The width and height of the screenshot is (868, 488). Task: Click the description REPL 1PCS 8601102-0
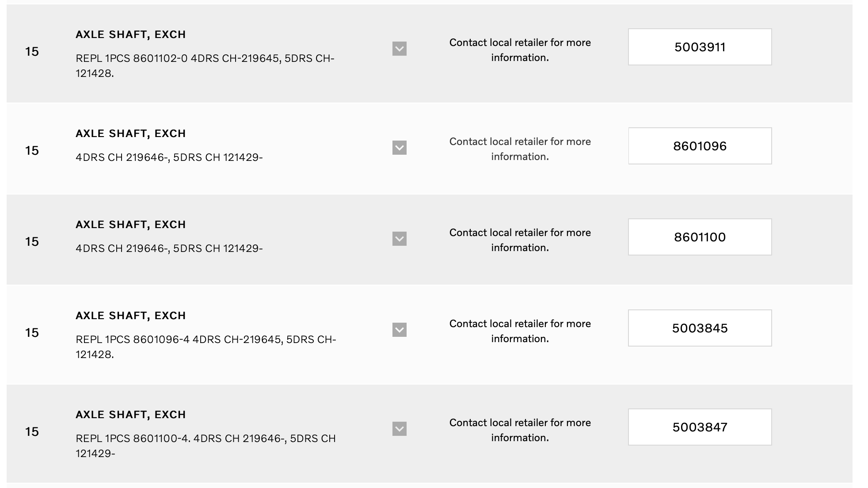tap(205, 65)
